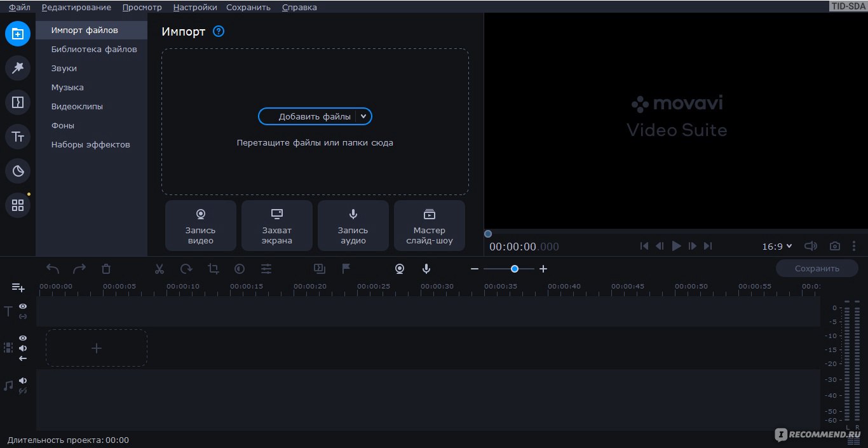Screen dimensions: 868x448
Task: Open the Просмотр menu
Action: pos(142,7)
